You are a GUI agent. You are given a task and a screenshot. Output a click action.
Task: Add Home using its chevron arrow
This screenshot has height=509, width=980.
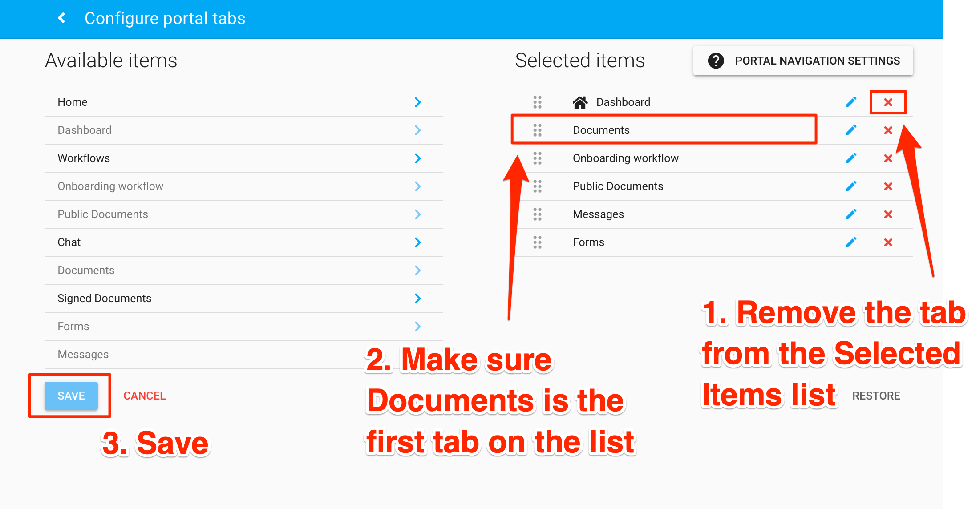[417, 102]
